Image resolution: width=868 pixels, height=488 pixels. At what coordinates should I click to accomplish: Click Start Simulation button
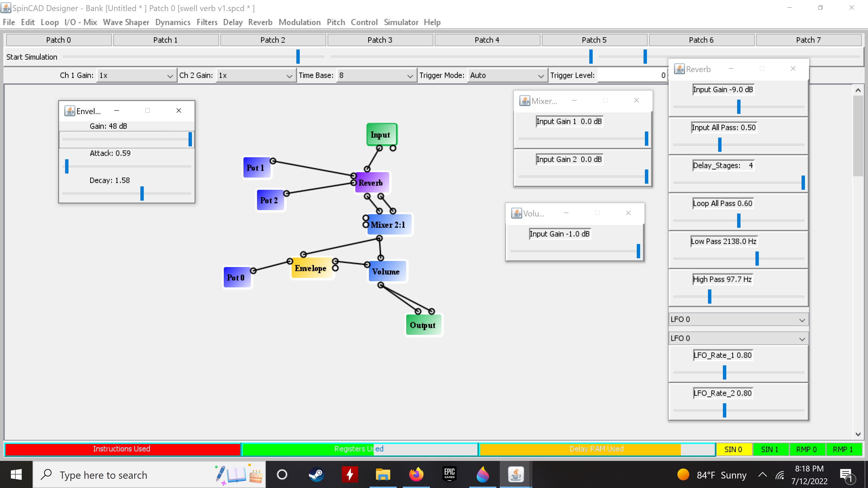[32, 57]
